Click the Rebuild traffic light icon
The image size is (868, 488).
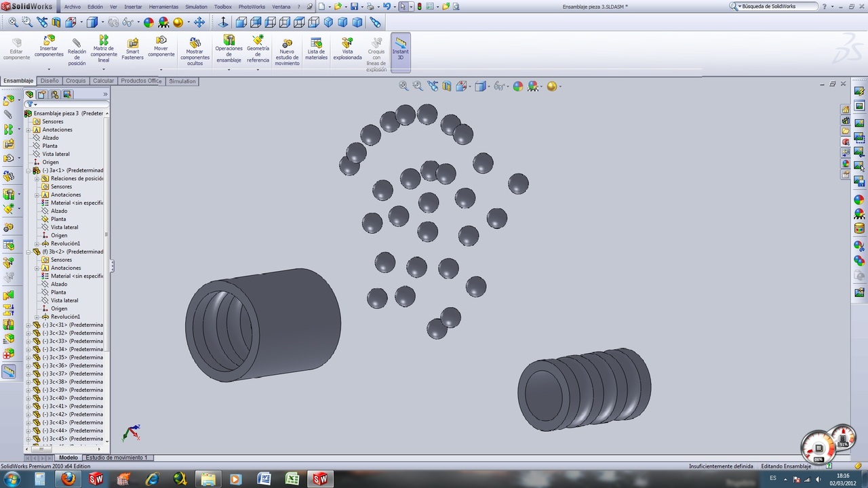(x=419, y=6)
